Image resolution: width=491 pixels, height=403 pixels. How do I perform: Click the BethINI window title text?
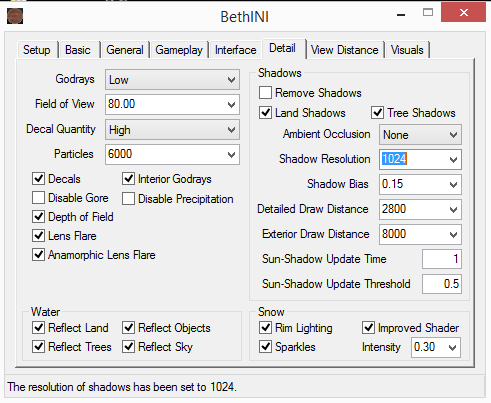coord(245,17)
